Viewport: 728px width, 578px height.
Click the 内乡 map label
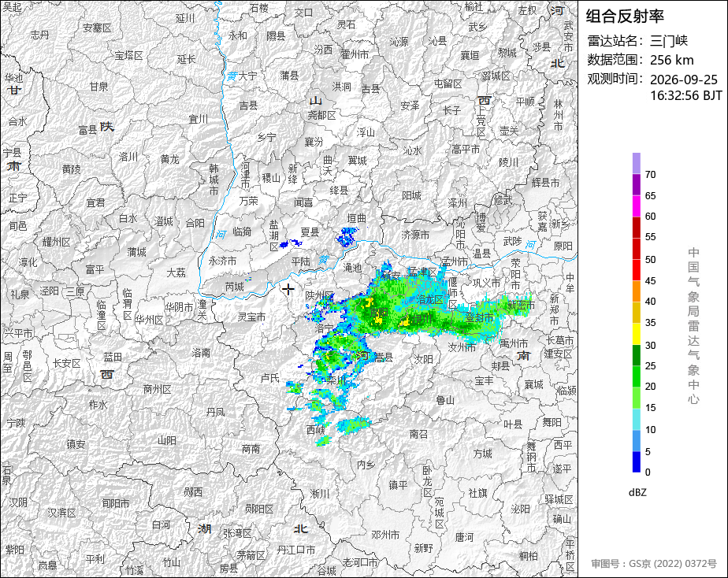366,464
